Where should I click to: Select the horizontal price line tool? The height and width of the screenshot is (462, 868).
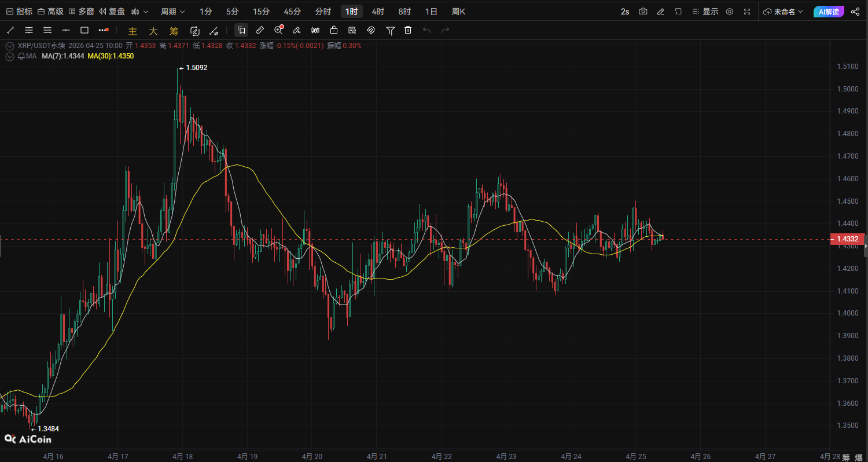(66, 30)
